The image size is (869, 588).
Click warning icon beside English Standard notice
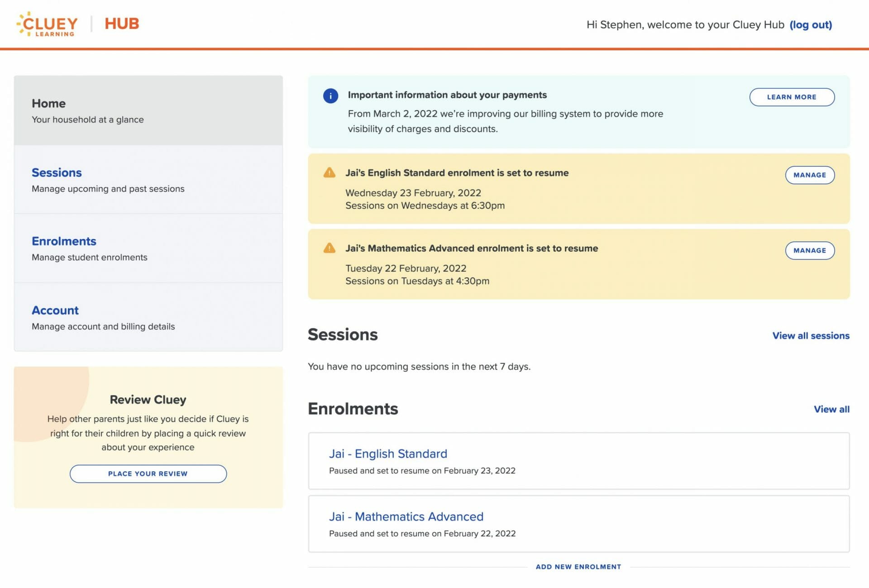[x=329, y=173]
